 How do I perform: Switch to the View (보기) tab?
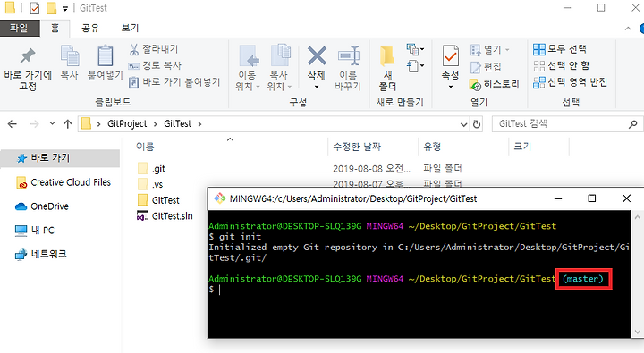130,28
